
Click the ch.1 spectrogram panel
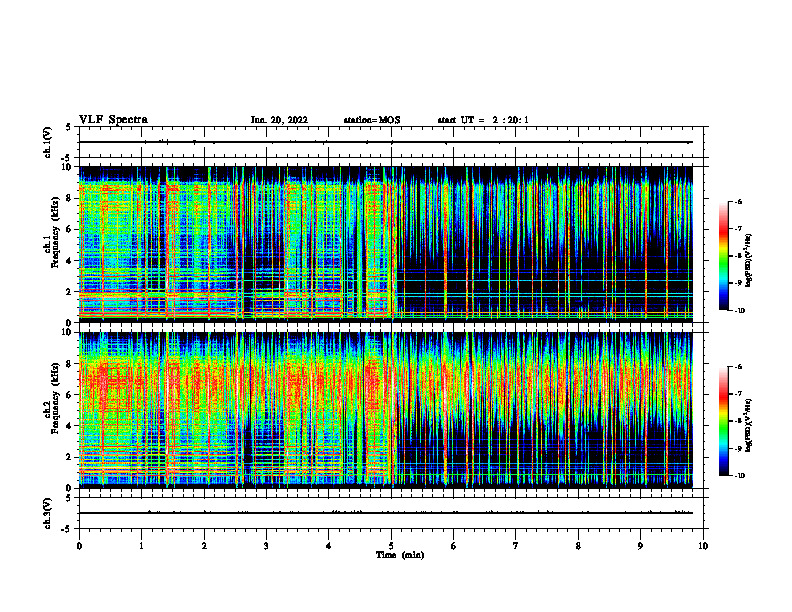[x=385, y=244]
